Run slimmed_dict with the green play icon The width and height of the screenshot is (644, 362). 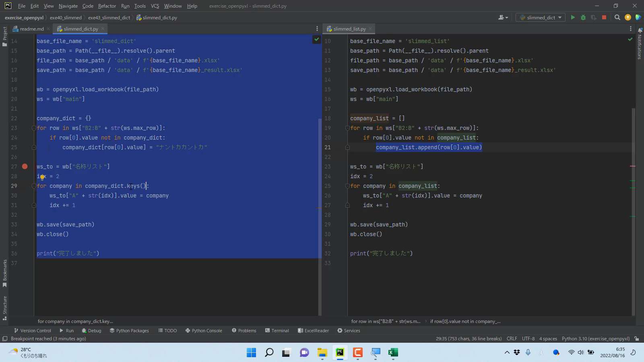573,17
